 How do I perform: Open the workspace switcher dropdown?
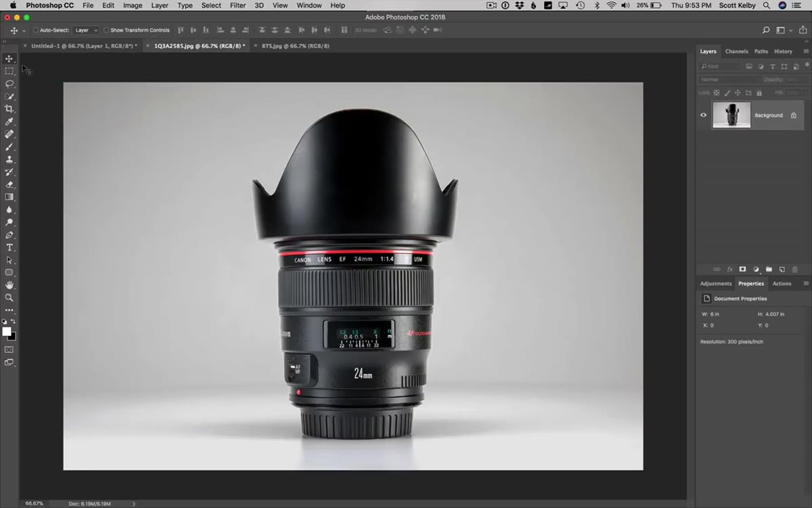[783, 30]
